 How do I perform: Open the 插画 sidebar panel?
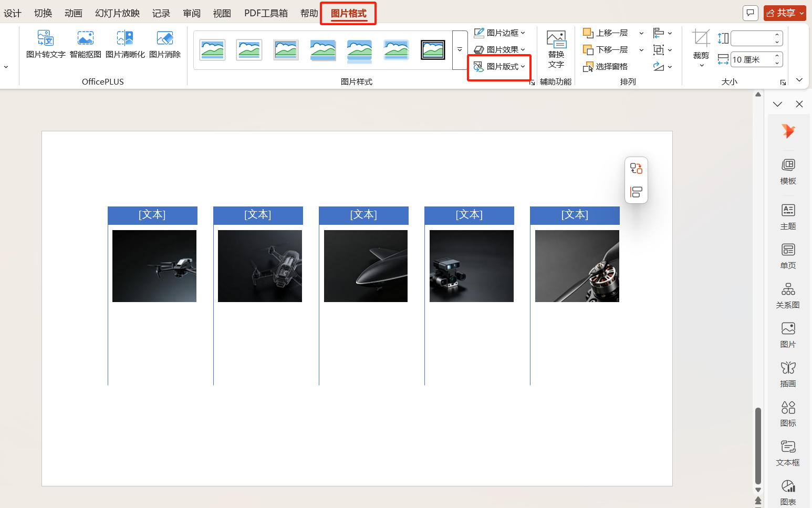pos(788,375)
